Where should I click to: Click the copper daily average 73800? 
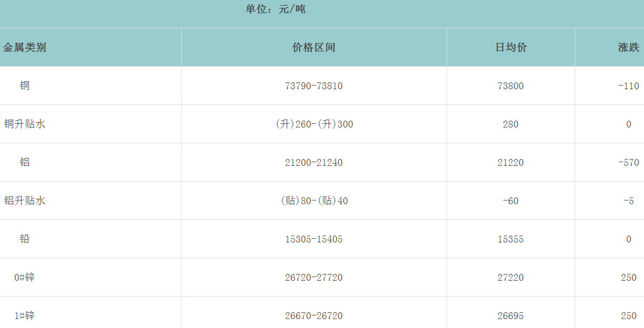coord(511,86)
